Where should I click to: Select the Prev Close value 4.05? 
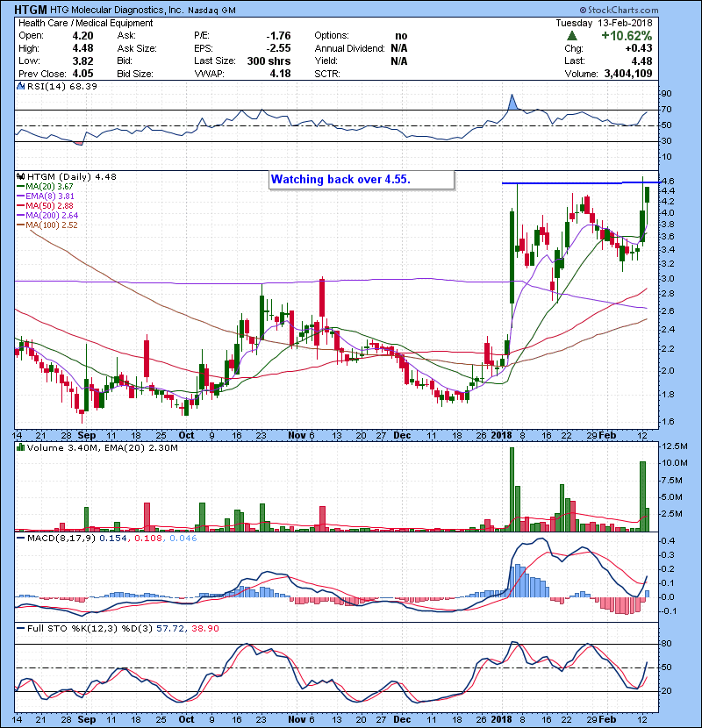(82, 74)
